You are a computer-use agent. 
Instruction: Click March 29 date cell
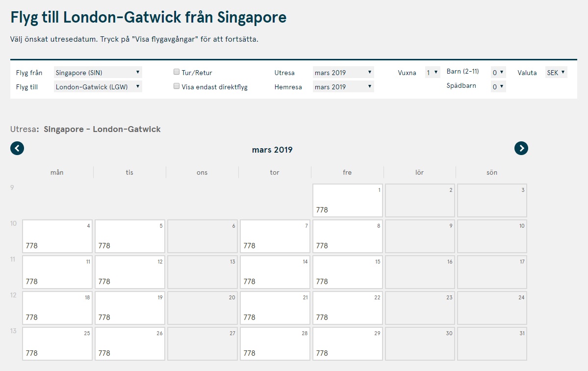pos(348,344)
